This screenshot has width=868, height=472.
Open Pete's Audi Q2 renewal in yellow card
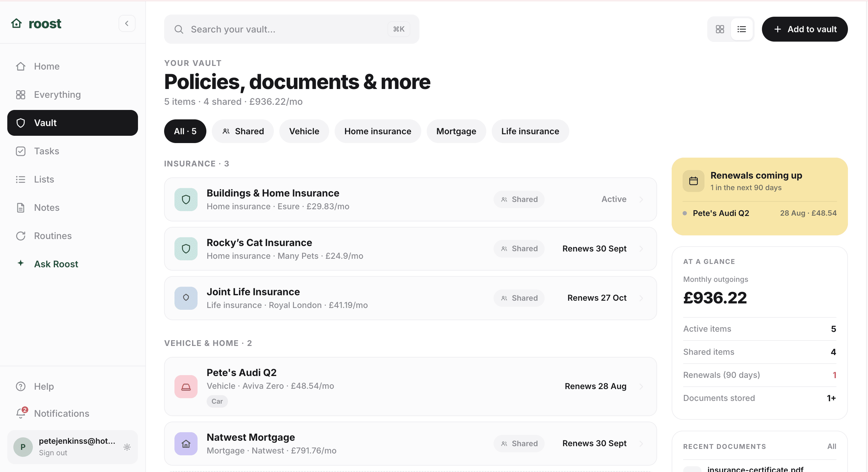(x=759, y=213)
